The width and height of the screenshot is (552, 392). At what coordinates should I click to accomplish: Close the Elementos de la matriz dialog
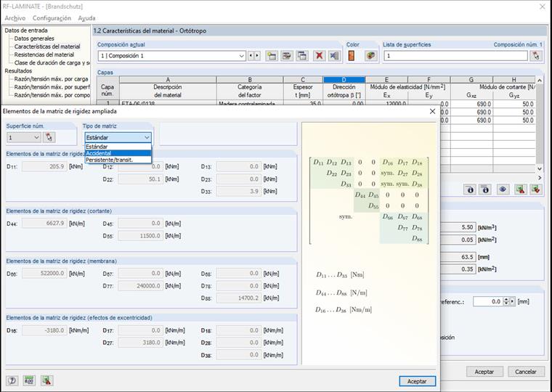coord(432,111)
